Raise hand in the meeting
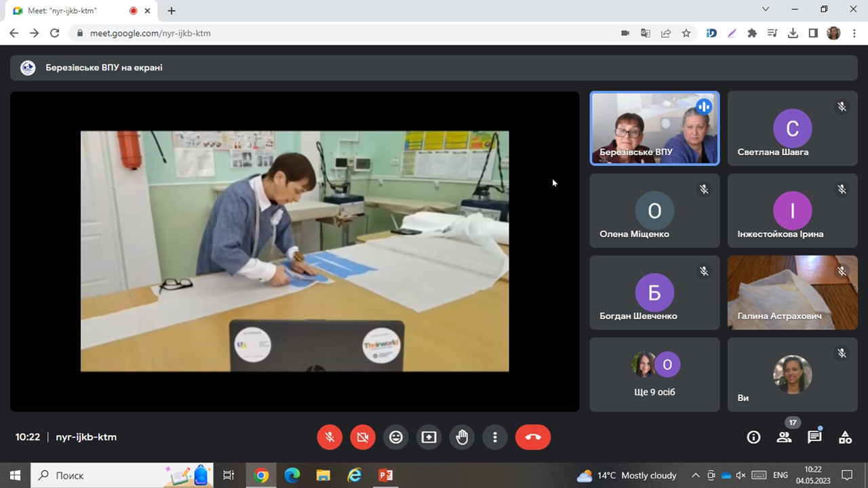The width and height of the screenshot is (868, 488). tap(462, 437)
